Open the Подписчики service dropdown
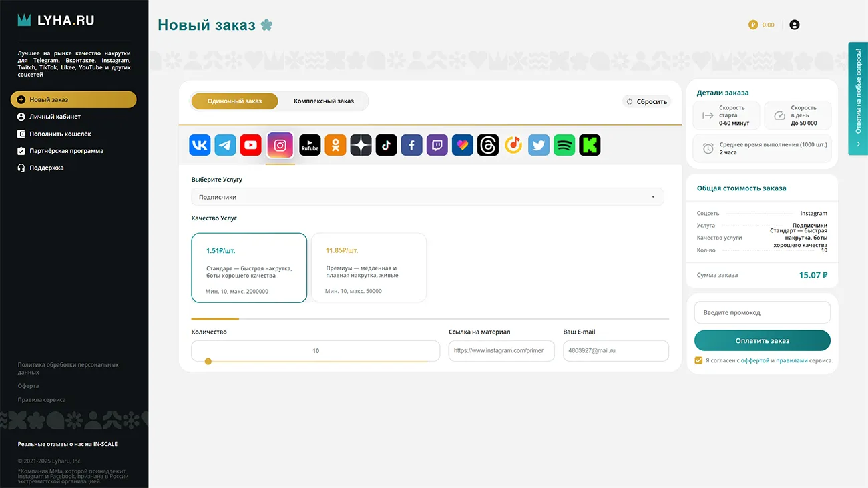This screenshot has width=868, height=488. click(427, 197)
